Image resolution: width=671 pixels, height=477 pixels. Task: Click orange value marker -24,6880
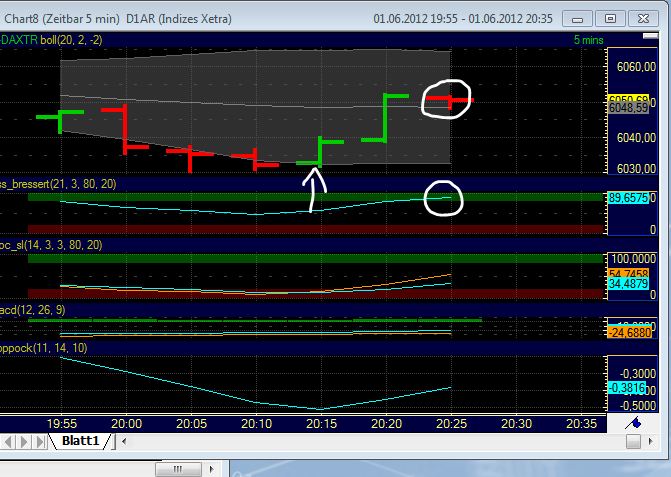tap(630, 332)
